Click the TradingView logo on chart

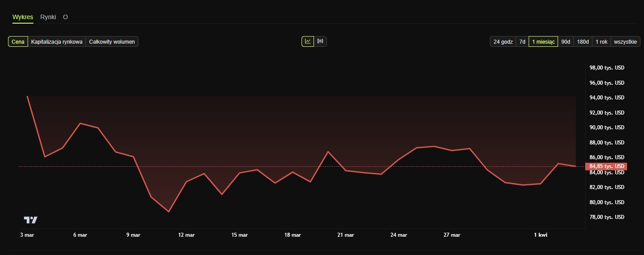point(31,220)
